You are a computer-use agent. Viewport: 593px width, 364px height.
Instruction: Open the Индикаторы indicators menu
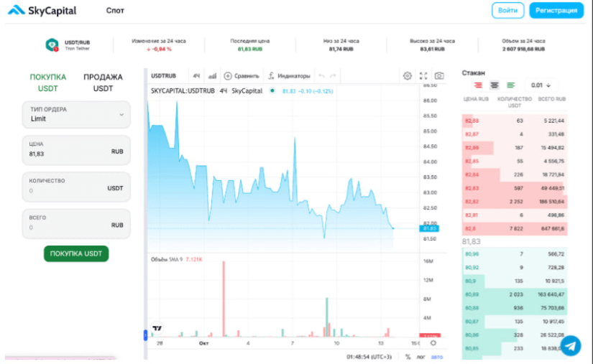tap(289, 76)
